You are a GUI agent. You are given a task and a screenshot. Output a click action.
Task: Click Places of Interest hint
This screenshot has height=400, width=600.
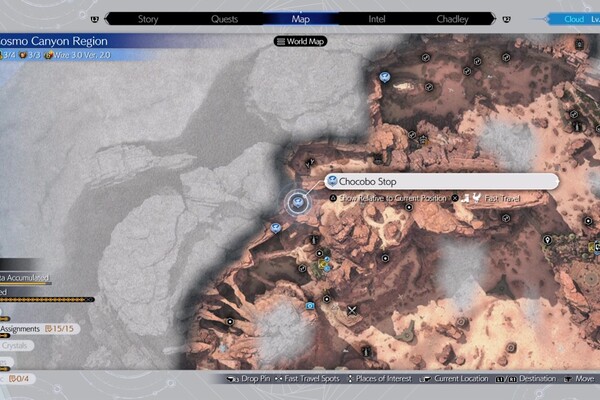383,379
